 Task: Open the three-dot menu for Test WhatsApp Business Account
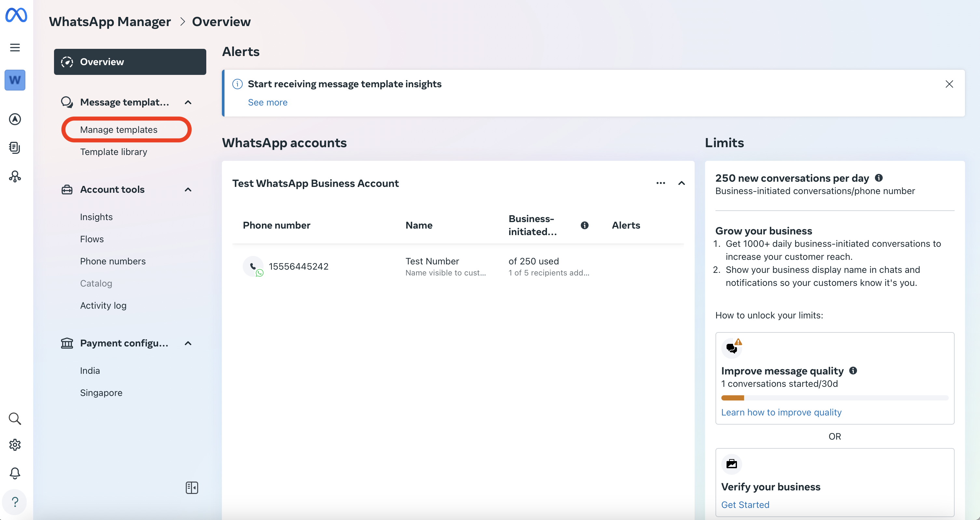point(661,184)
